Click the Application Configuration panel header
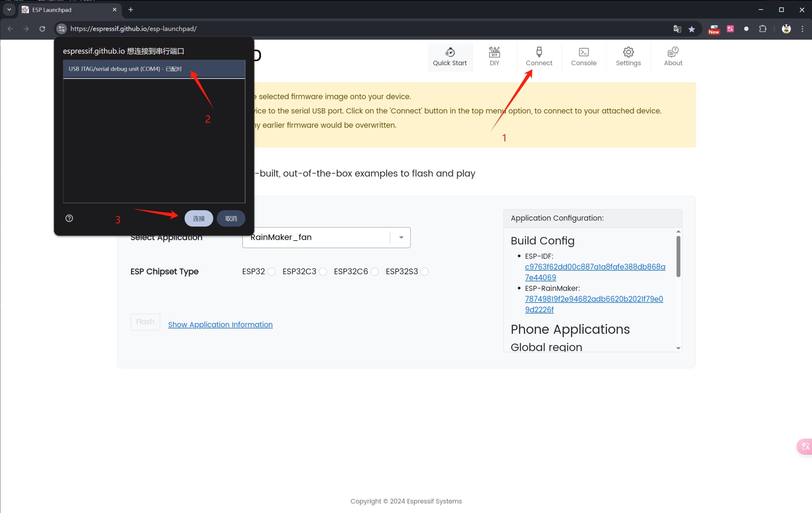The width and height of the screenshot is (812, 513). pos(593,218)
